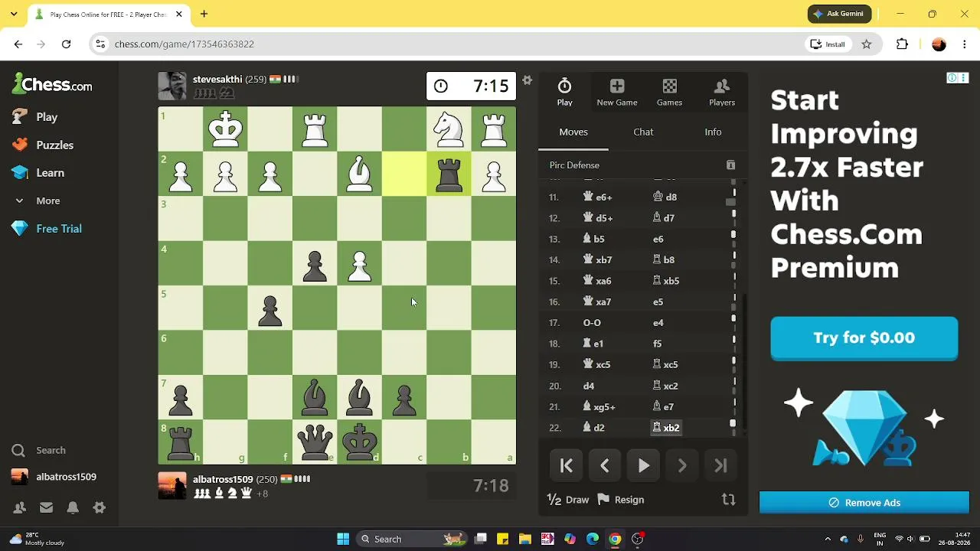This screenshot has width=980, height=551.
Task: Install the Chess.com app
Action: pos(828,44)
